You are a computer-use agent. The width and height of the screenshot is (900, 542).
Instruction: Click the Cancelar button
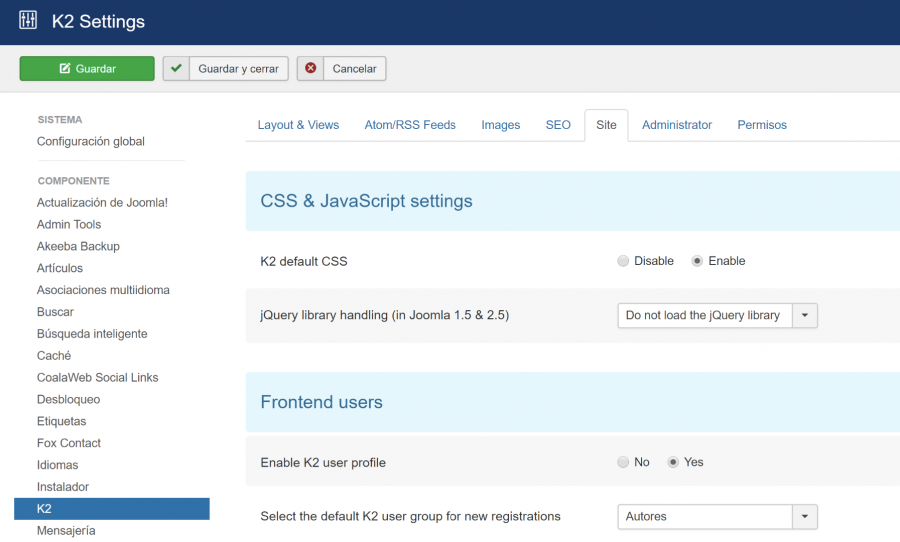(342, 68)
